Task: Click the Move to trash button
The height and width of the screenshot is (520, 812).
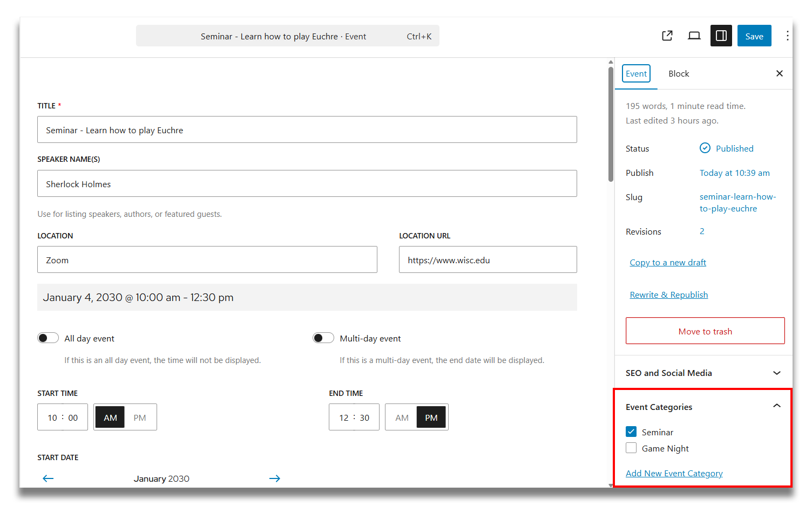Action: coord(705,331)
